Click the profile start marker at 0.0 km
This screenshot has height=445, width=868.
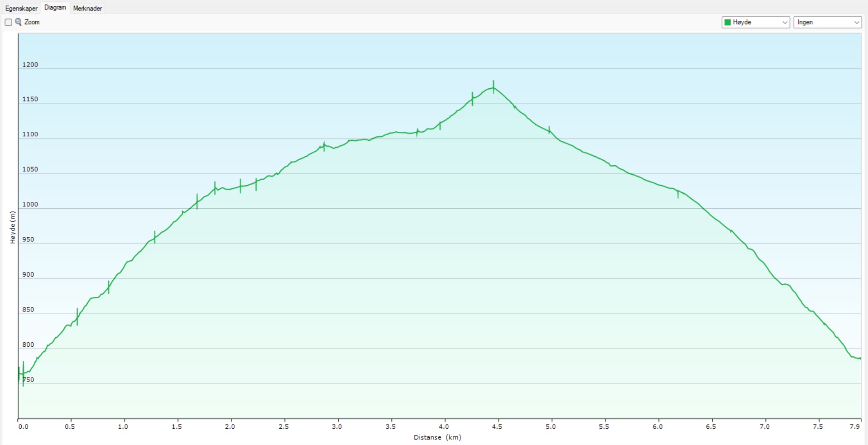click(x=19, y=374)
